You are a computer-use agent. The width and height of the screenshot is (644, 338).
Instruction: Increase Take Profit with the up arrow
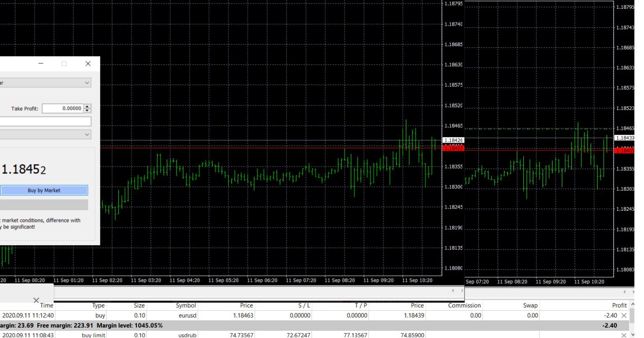click(87, 106)
